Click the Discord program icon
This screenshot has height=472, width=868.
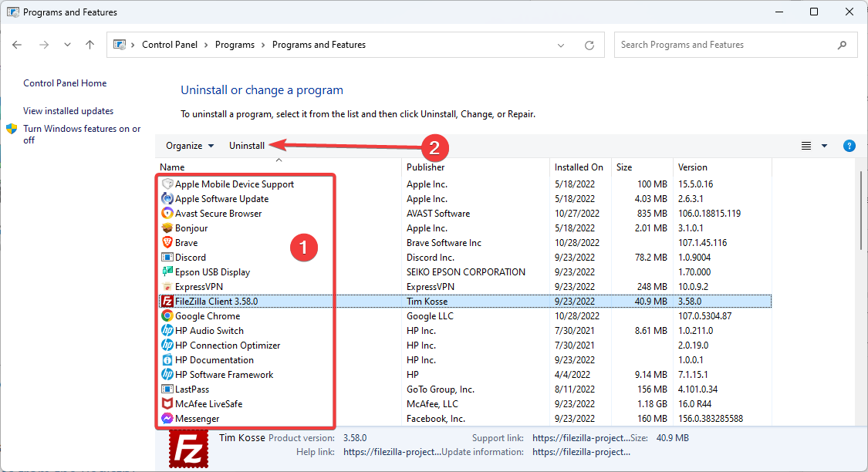click(x=167, y=258)
